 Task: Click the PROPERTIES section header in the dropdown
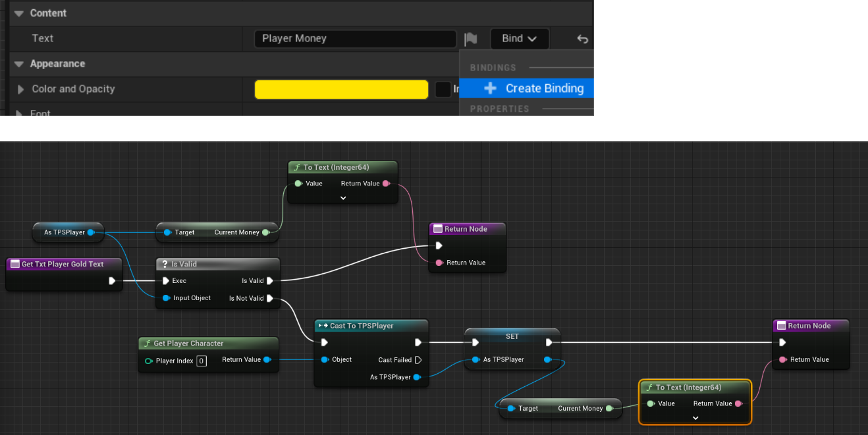click(500, 109)
